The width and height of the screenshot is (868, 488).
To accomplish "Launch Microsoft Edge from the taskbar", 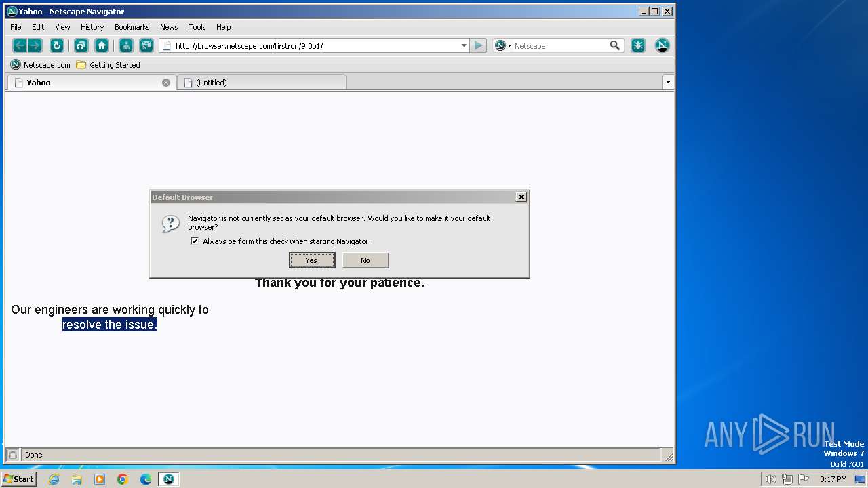I will [146, 479].
